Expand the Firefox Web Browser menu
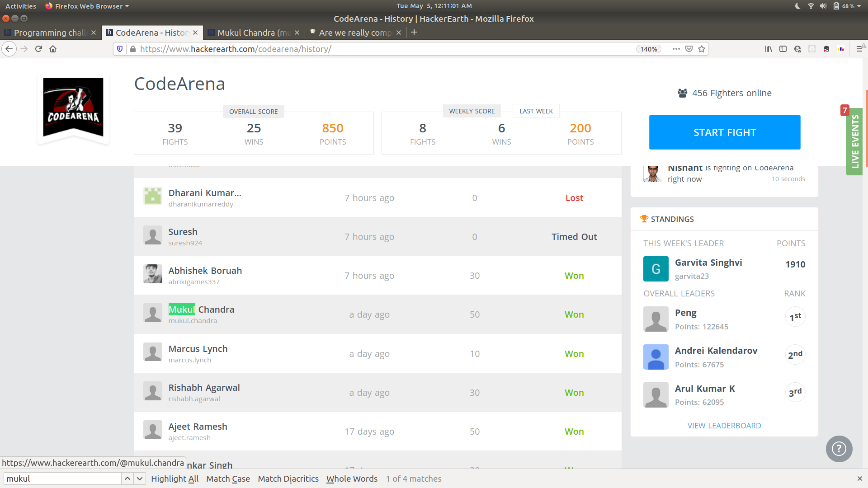Viewport: 868px width, 488px height. tap(87, 6)
